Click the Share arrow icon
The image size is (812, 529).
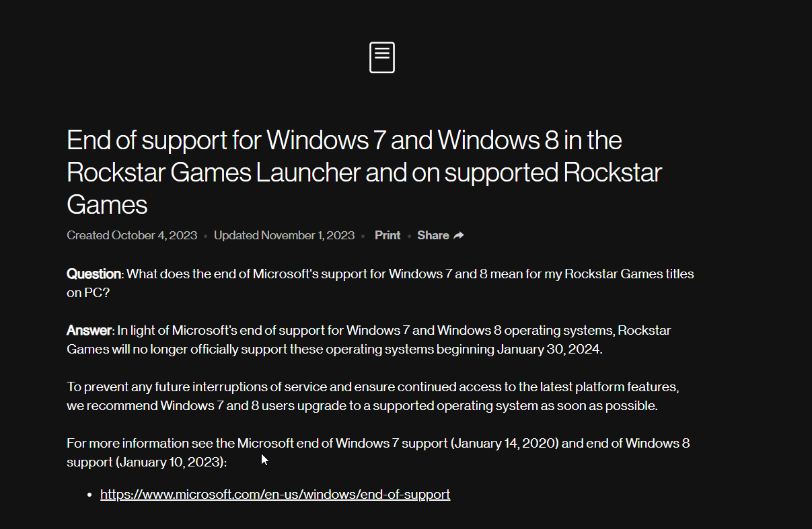point(459,235)
